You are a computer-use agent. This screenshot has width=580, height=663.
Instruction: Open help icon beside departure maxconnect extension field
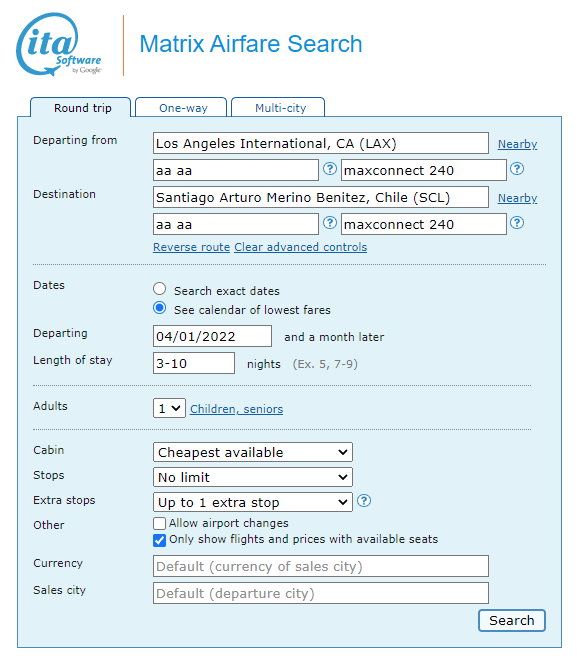(517, 169)
